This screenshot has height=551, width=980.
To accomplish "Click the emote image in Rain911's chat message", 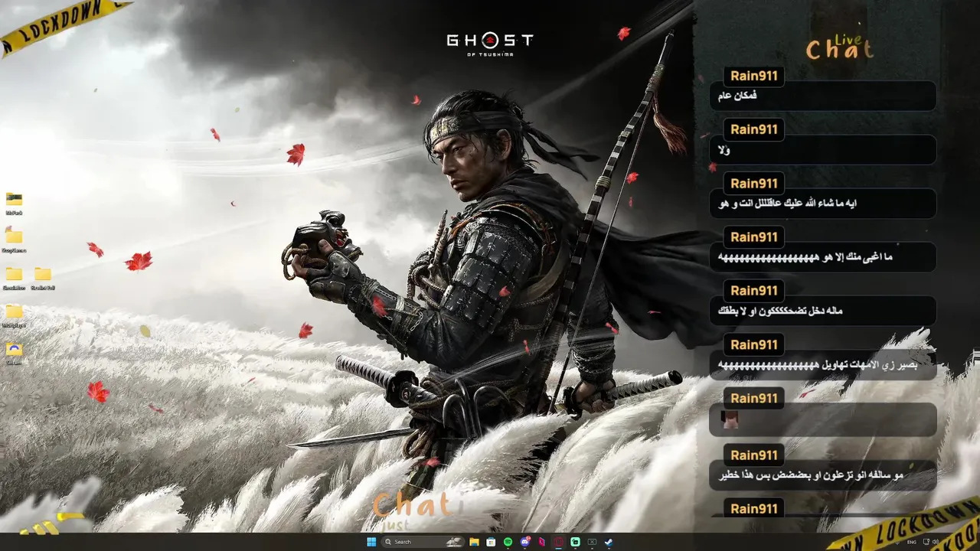I will (x=730, y=419).
